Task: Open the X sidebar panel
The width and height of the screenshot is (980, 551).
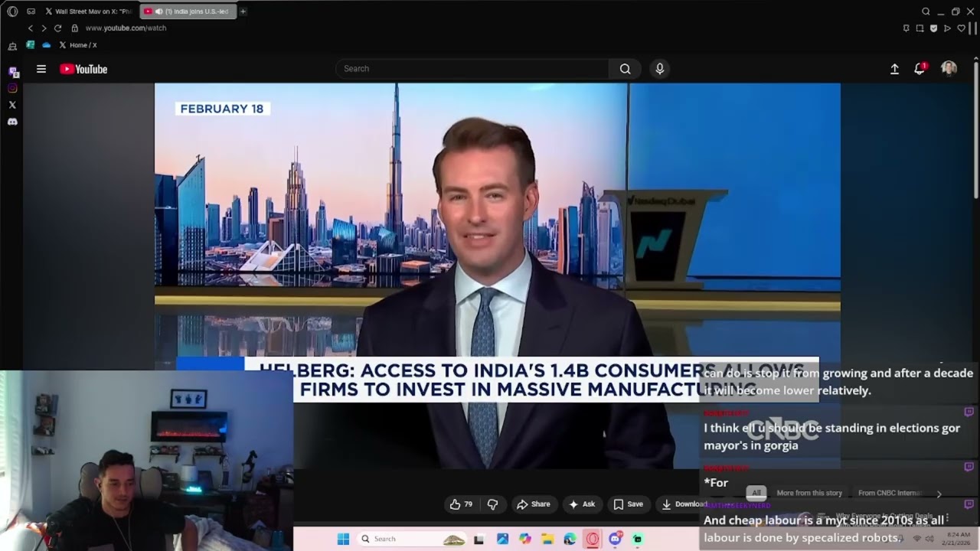Action: (12, 105)
